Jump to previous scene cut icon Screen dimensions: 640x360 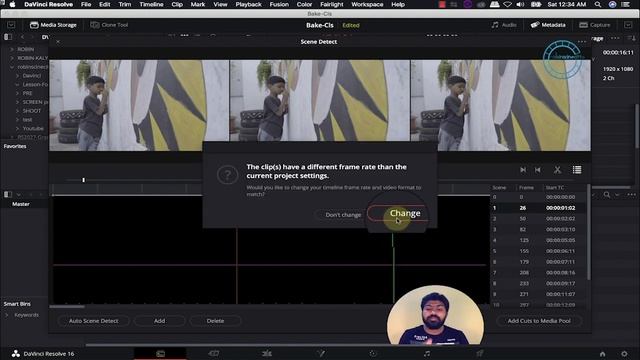click(x=538, y=170)
